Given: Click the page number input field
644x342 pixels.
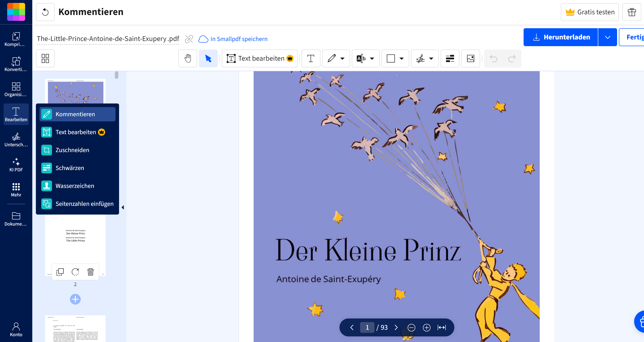Looking at the screenshot, I should click(x=367, y=327).
